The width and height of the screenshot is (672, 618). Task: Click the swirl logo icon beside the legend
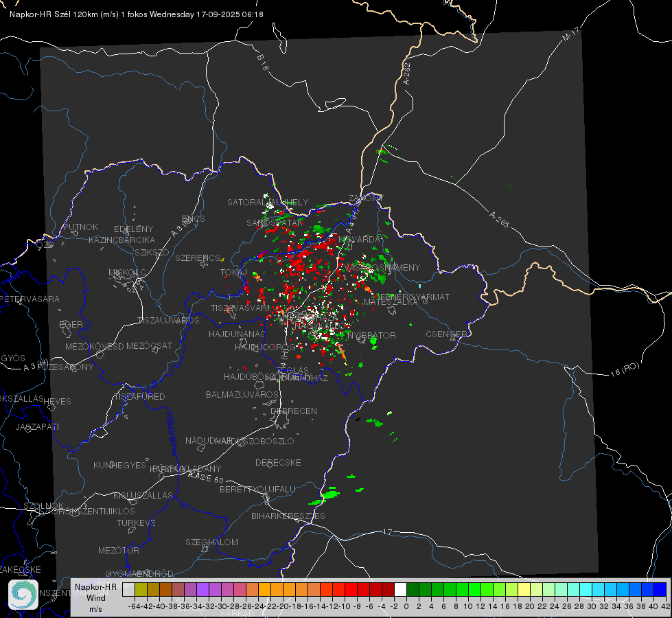point(23,595)
